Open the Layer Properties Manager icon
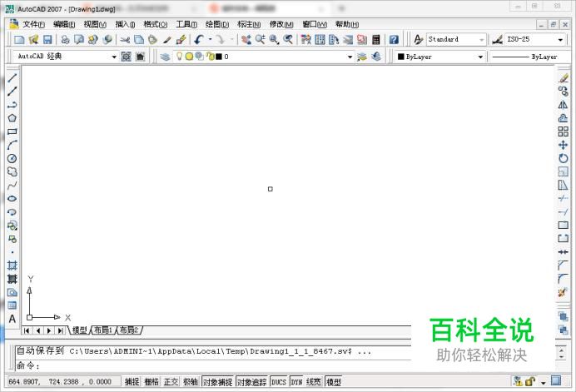 [166, 57]
